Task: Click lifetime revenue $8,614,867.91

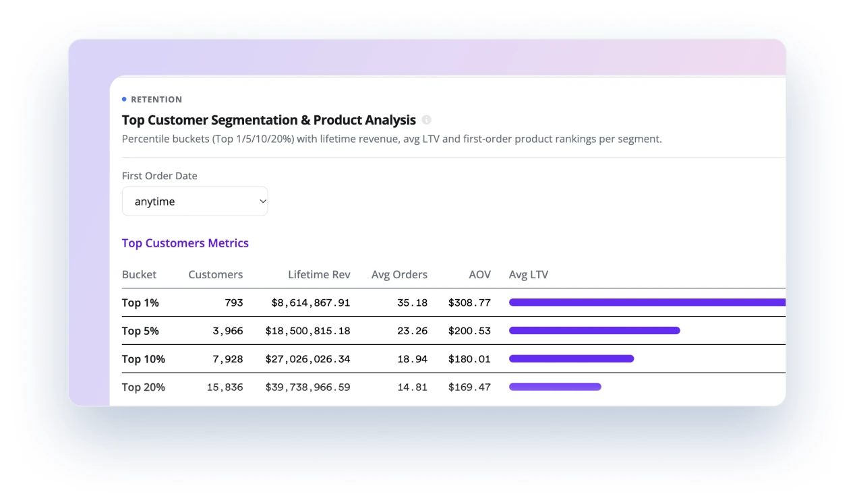Action: [x=311, y=303]
